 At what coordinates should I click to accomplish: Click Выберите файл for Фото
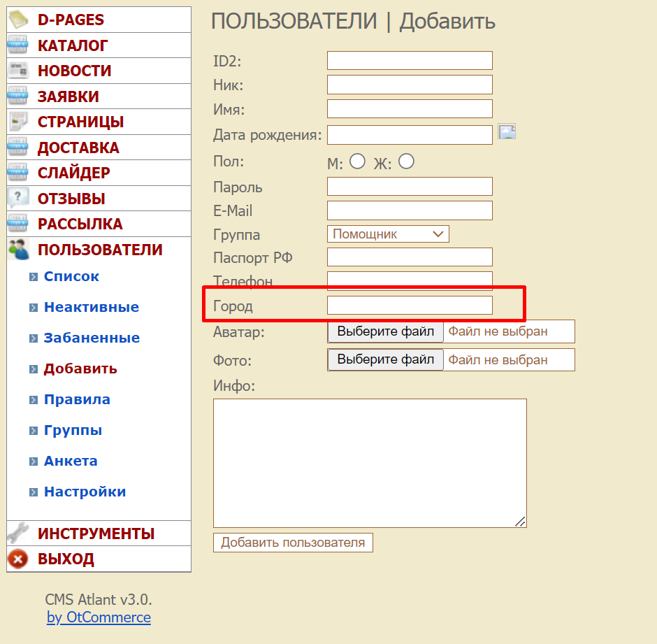point(386,359)
